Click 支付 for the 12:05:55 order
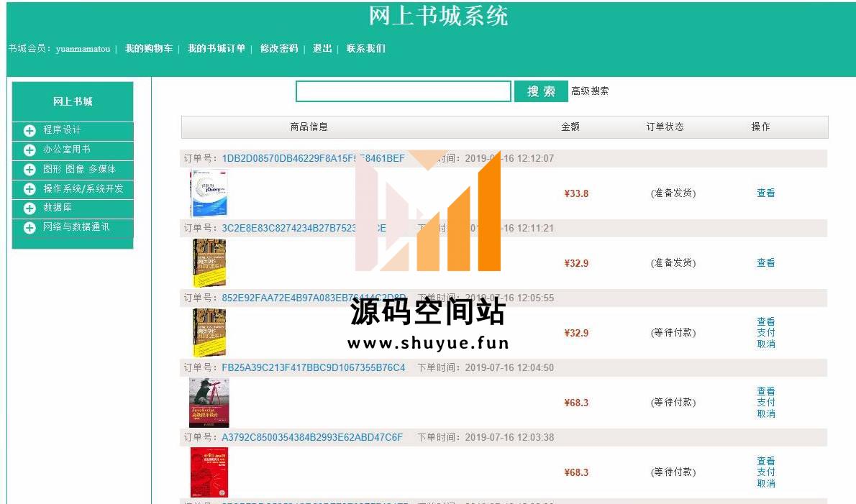Screen dimensions: 856x504 [766, 333]
